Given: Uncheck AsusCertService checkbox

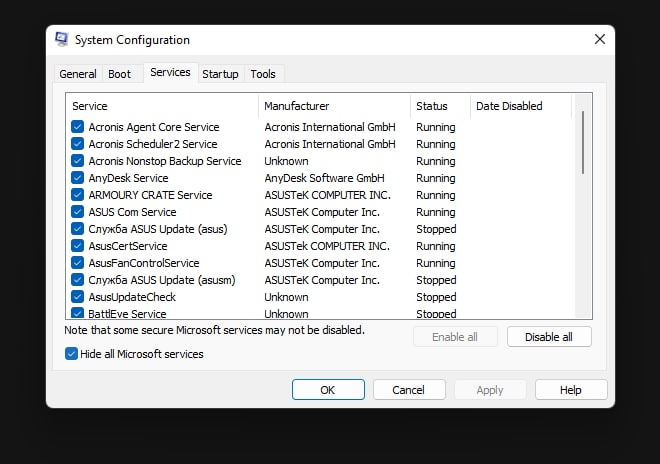Looking at the screenshot, I should coord(77,245).
